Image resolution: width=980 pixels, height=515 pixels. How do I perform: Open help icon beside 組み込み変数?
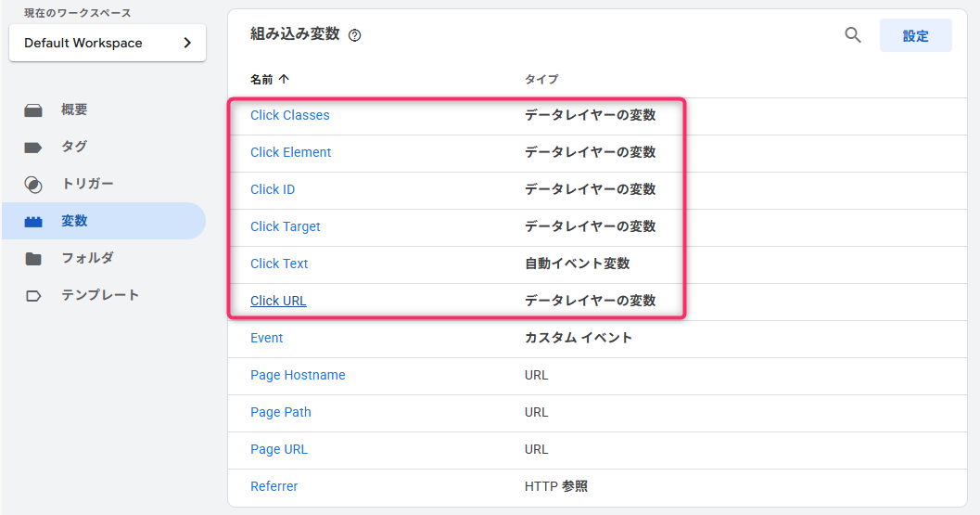[x=355, y=35]
